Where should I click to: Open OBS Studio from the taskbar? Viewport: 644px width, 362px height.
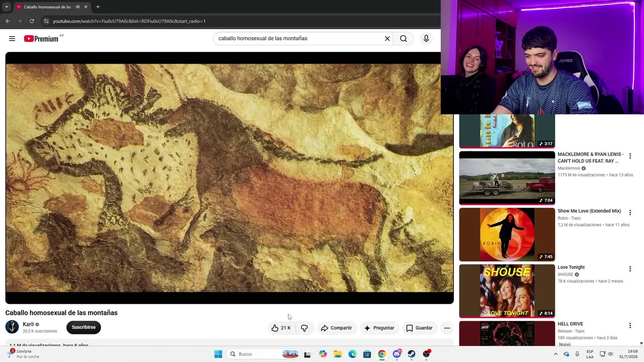(427, 354)
